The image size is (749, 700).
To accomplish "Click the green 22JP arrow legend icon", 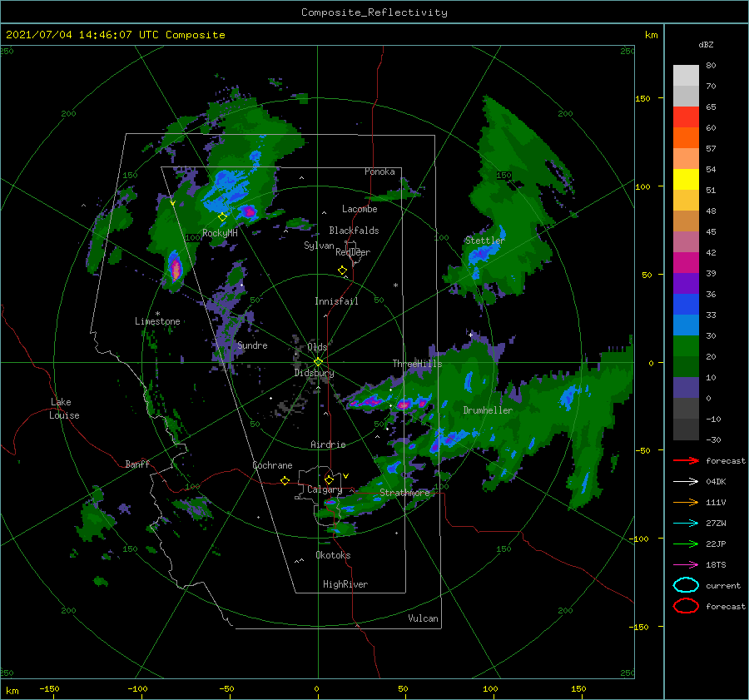I will 686,544.
